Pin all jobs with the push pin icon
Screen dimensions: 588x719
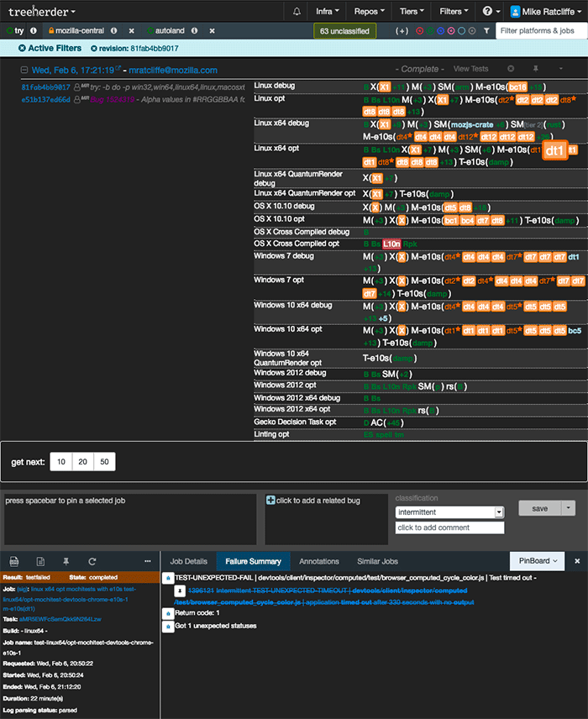tap(535, 69)
